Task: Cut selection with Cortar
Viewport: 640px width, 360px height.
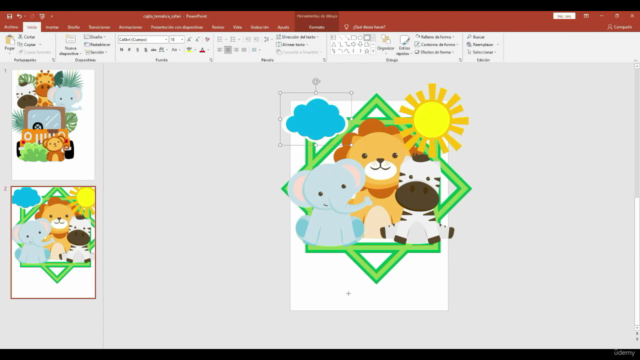Action: (27, 37)
